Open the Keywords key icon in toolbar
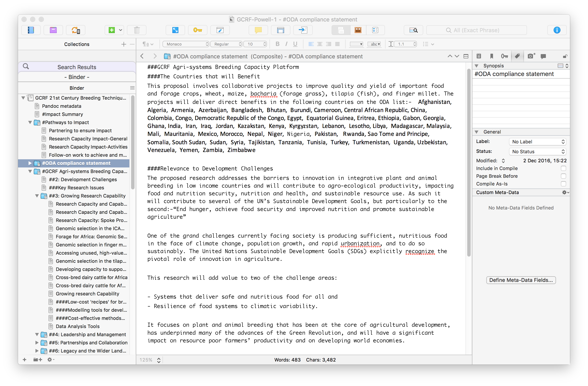Screen dimensions: 588x386 (x=198, y=30)
